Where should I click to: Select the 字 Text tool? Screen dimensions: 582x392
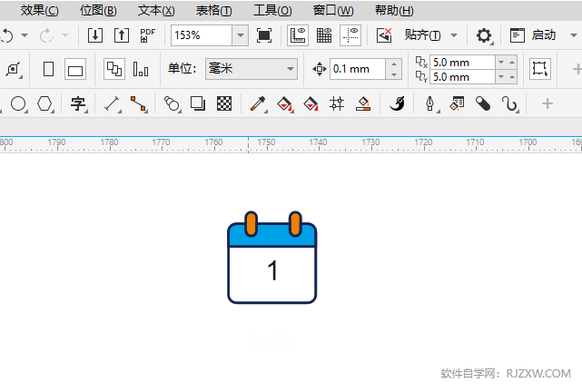(79, 103)
